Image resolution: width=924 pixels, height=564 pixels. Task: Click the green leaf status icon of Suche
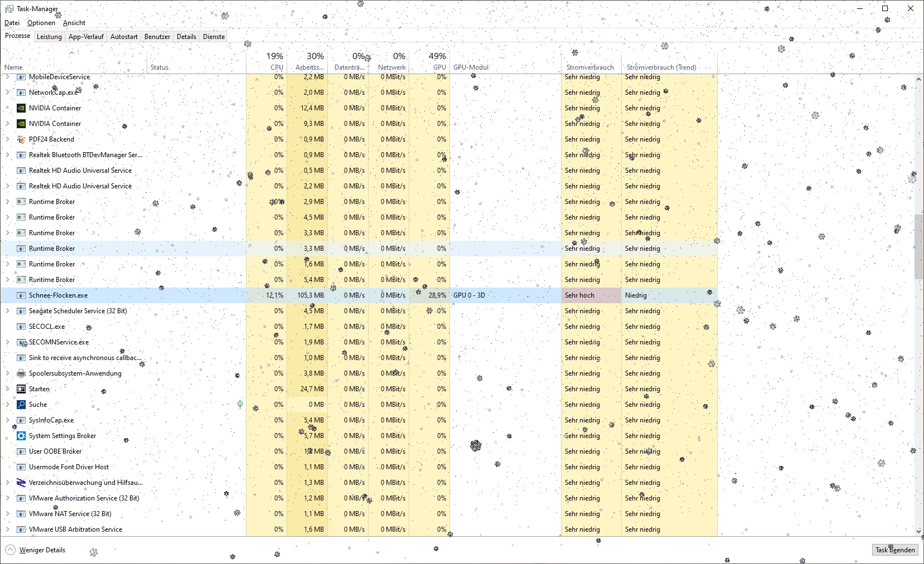[240, 405]
